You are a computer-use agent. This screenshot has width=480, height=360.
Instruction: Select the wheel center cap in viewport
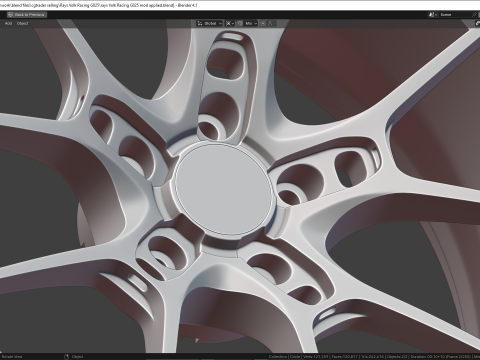(x=224, y=189)
